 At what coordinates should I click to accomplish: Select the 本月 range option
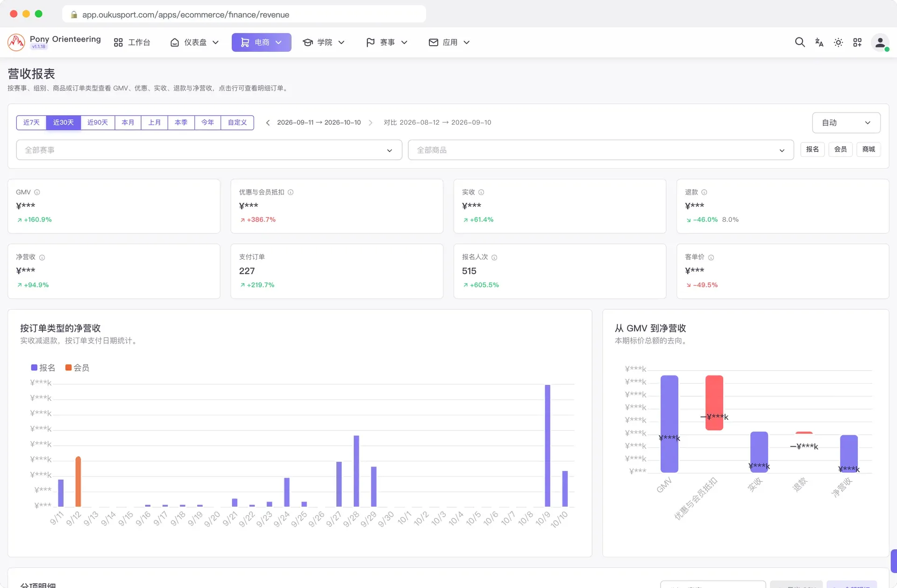click(x=128, y=123)
